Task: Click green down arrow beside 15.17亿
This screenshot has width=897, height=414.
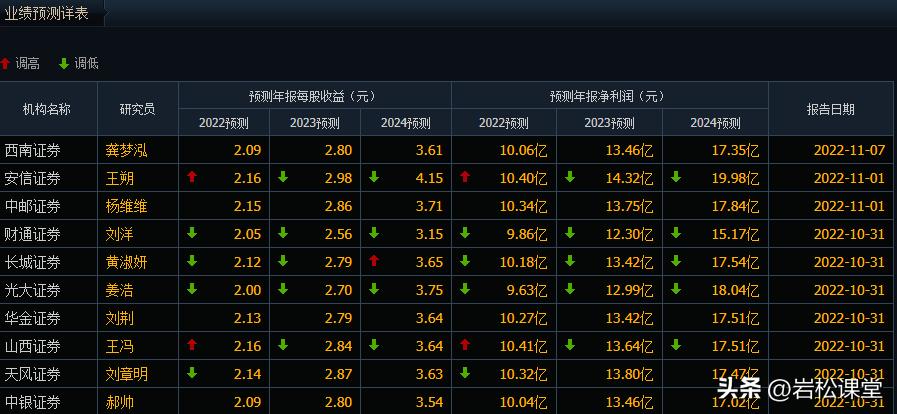Action: pyautogui.click(x=676, y=233)
